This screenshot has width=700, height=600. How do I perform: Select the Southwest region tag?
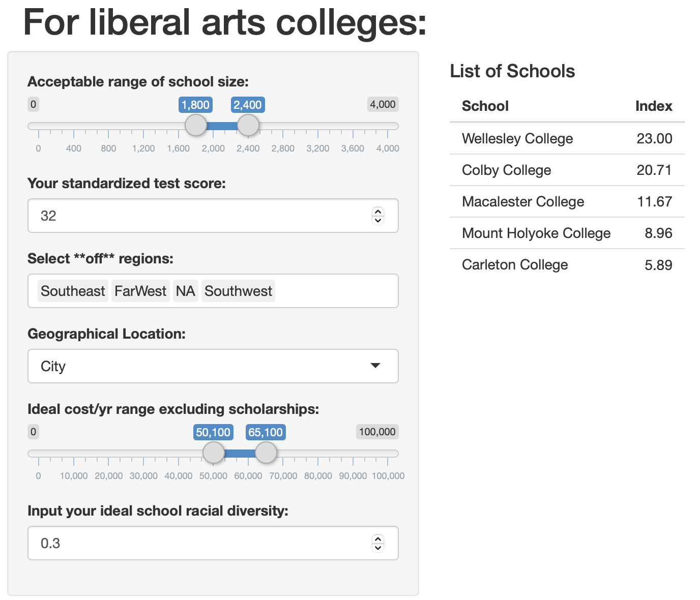[x=238, y=291]
